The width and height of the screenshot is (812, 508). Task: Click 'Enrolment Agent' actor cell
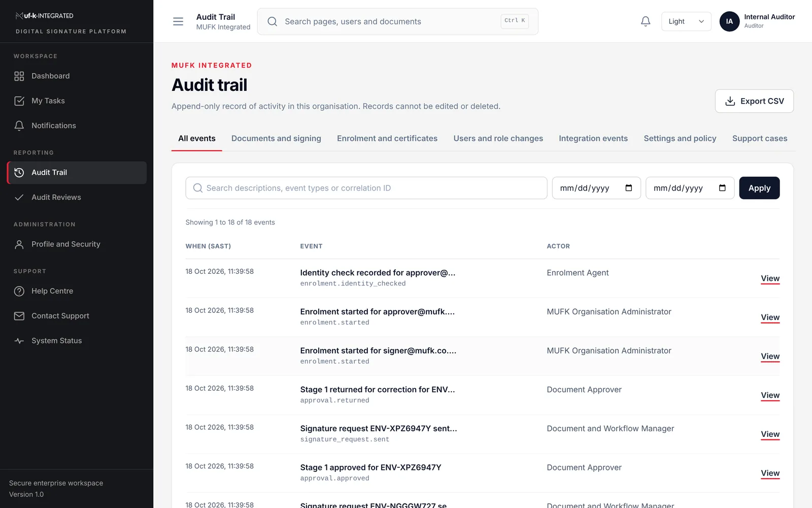(578, 273)
